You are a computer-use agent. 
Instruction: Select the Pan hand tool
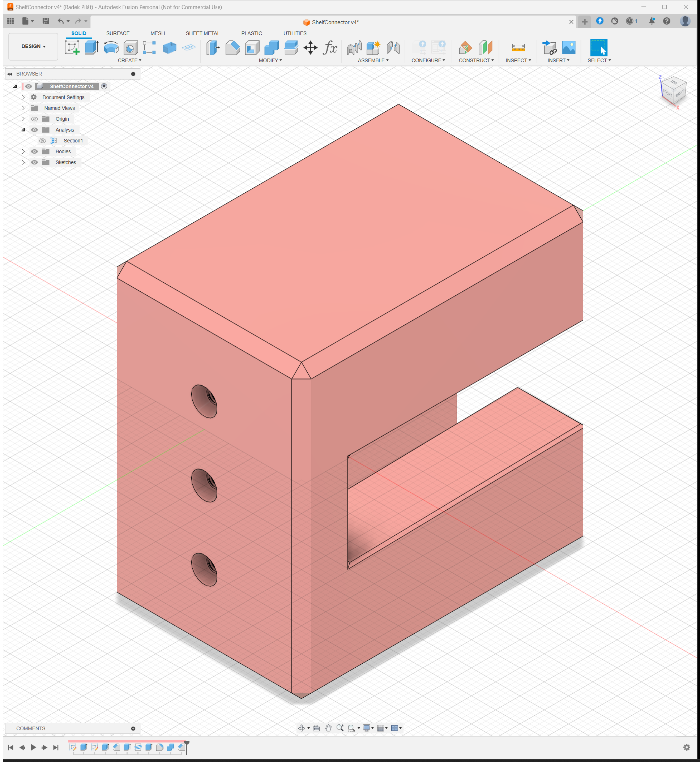pyautogui.click(x=328, y=728)
